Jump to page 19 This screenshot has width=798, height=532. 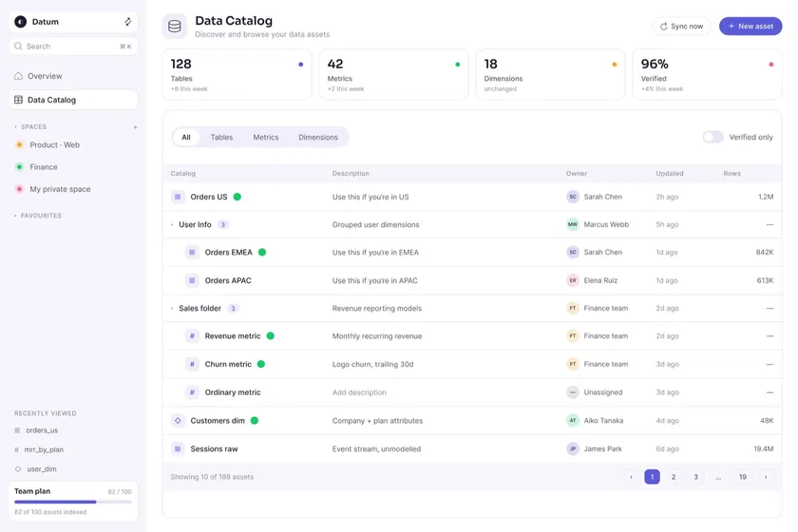pyautogui.click(x=743, y=477)
